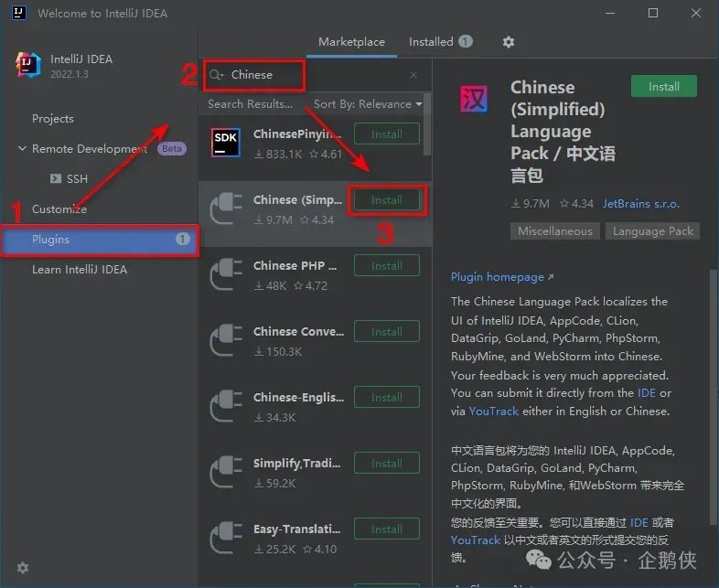Select SSH under Remote Development
This screenshot has width=719, height=588.
click(77, 178)
